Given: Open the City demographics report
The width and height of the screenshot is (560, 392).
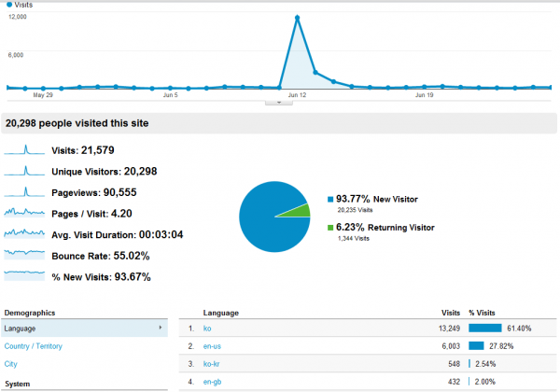Looking at the screenshot, I should point(11,364).
